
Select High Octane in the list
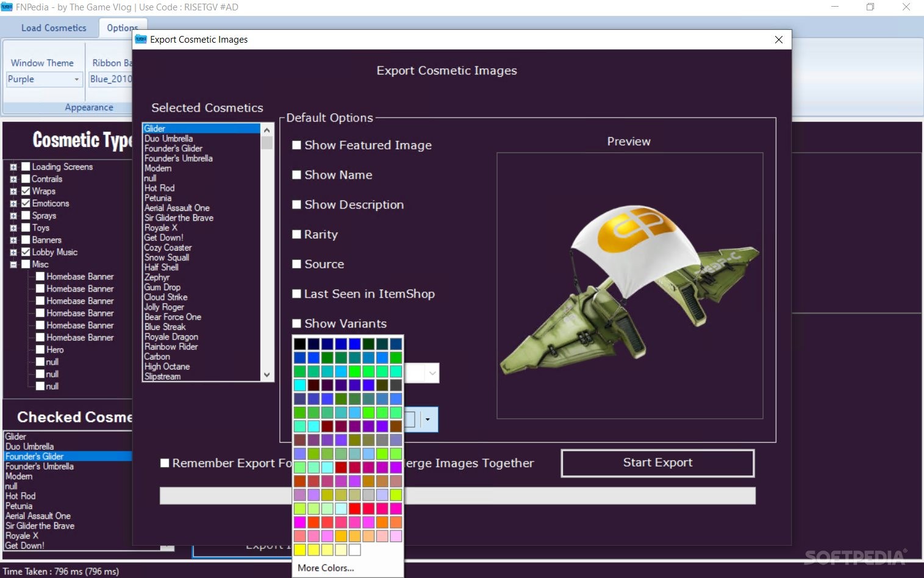pos(167,366)
